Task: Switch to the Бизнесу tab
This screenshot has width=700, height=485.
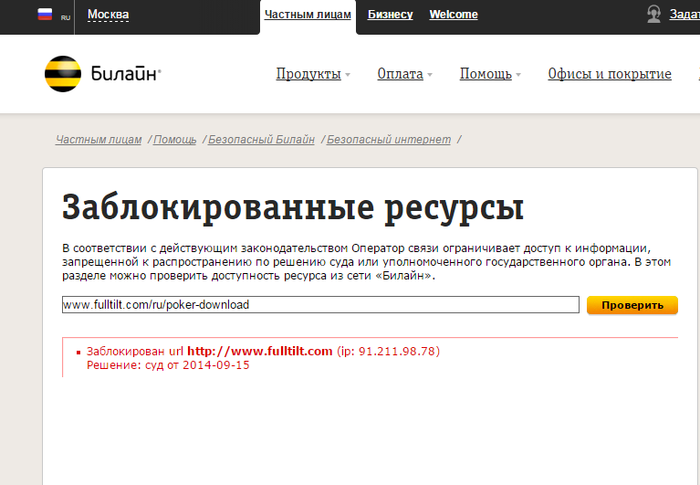Action: 390,15
